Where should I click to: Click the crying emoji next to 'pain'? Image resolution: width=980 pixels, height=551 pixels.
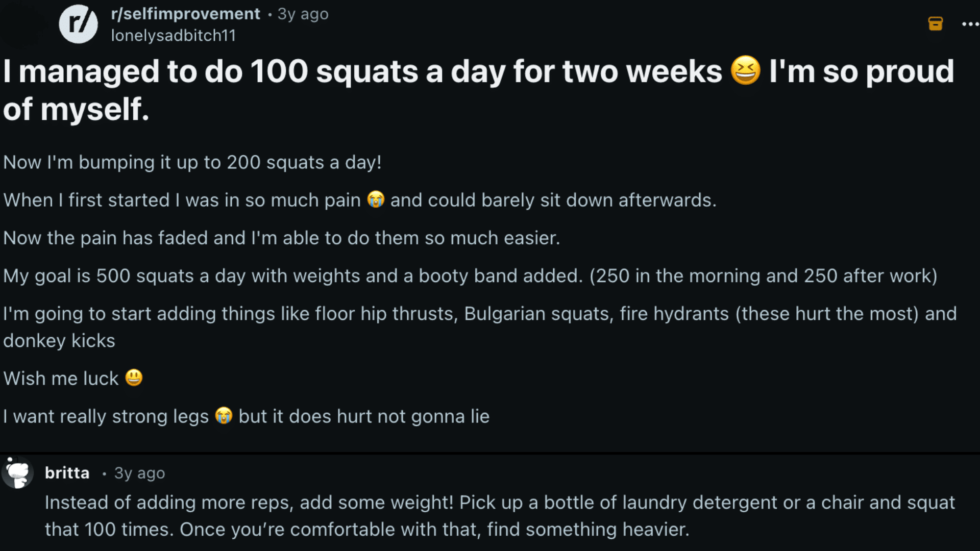pyautogui.click(x=377, y=199)
